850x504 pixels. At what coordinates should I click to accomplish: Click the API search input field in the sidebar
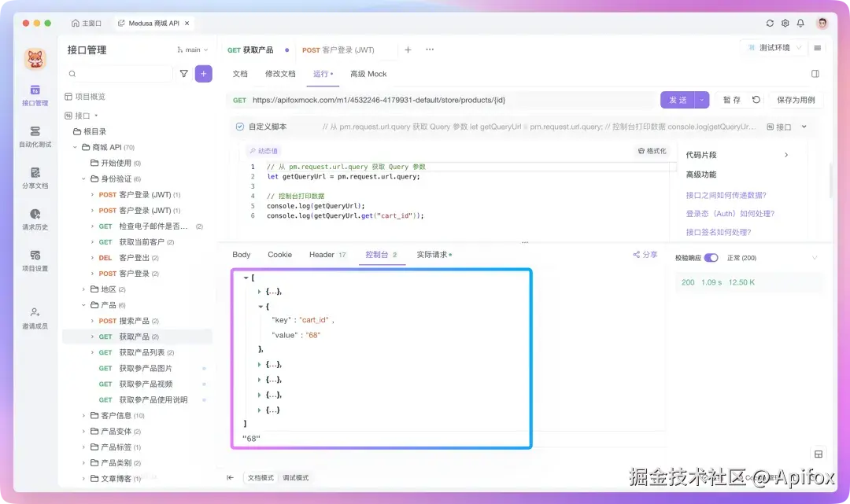pos(116,72)
